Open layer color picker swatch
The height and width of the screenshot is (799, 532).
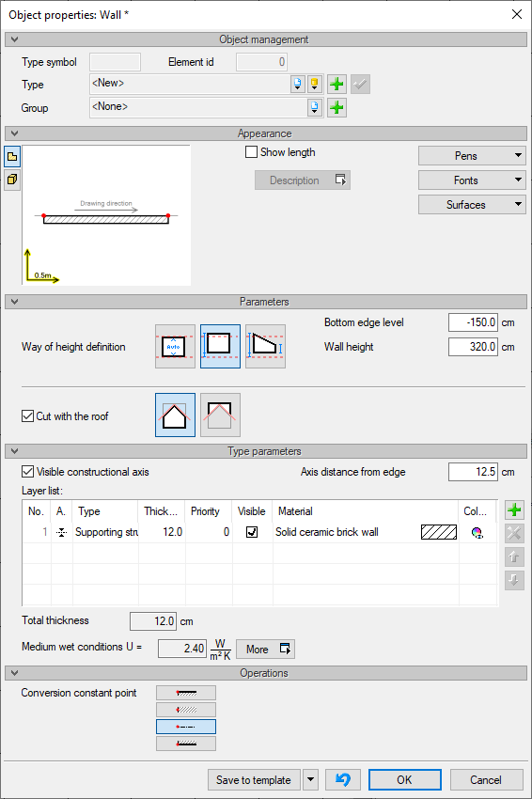pyautogui.click(x=477, y=532)
